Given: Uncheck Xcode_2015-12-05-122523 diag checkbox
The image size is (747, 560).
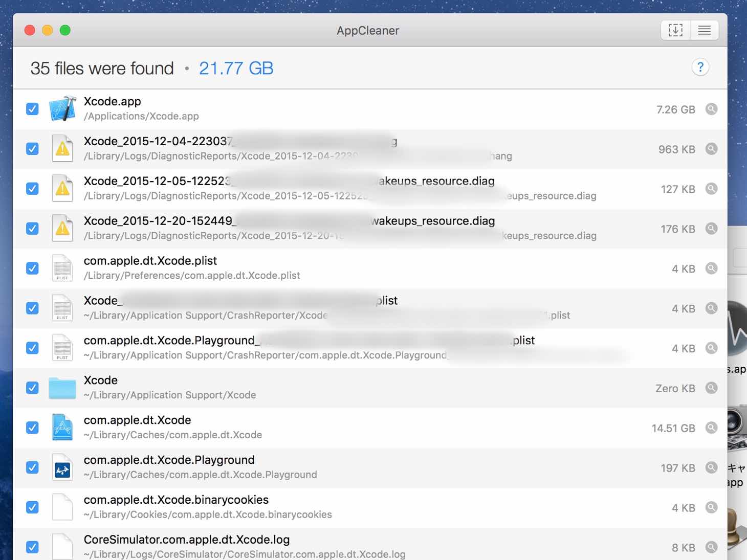Looking at the screenshot, I should 32,189.
